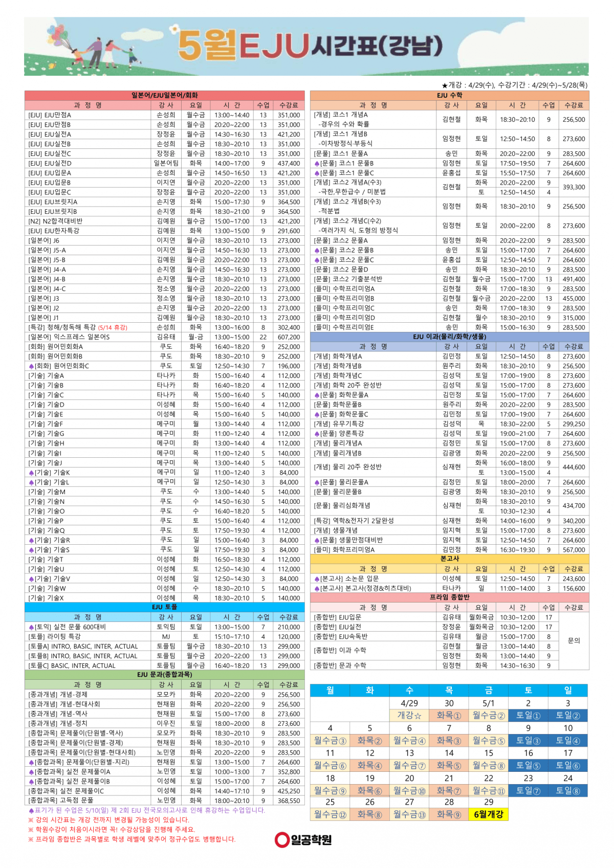Open the EJU 토플 section header
The height and width of the screenshot is (868, 614).
click(x=164, y=607)
